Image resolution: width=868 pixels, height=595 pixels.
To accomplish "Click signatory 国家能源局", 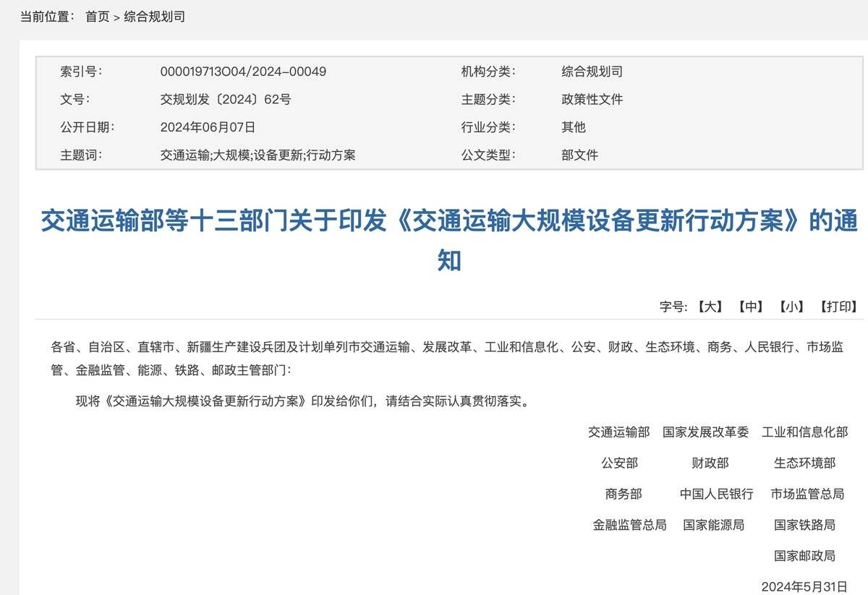I will 713,525.
